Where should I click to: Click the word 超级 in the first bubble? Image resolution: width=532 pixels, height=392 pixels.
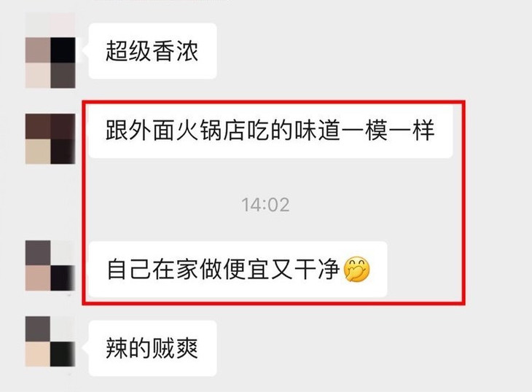tap(129, 51)
